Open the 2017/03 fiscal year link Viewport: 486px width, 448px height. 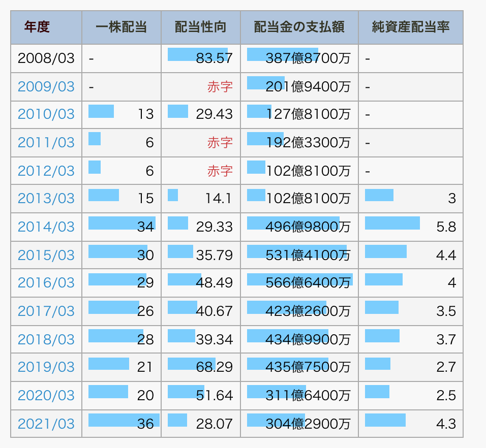tap(46, 311)
